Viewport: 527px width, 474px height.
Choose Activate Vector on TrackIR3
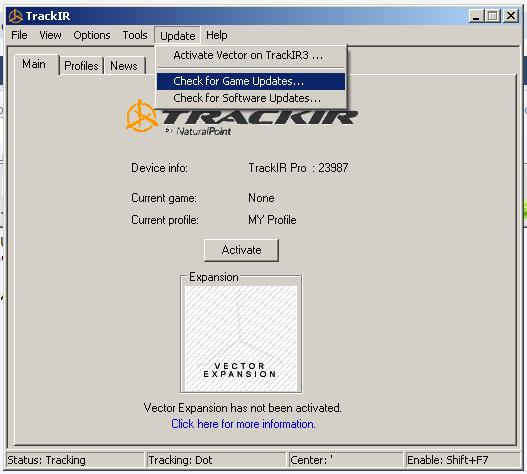[251, 55]
